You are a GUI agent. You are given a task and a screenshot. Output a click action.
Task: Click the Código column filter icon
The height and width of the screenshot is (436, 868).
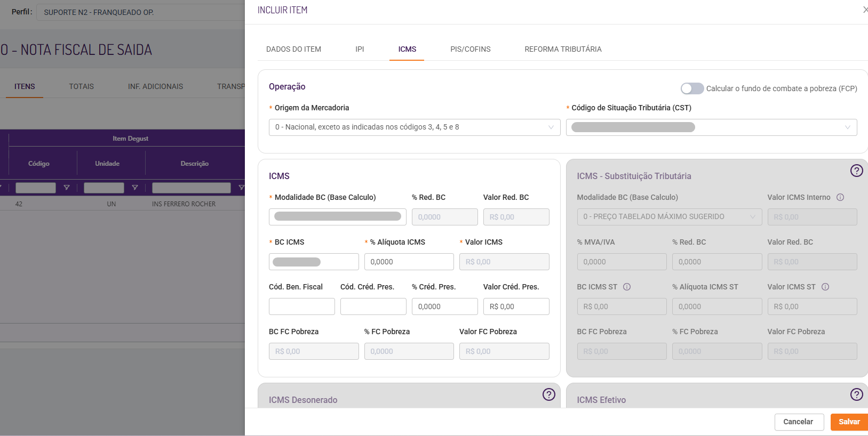pos(67,188)
